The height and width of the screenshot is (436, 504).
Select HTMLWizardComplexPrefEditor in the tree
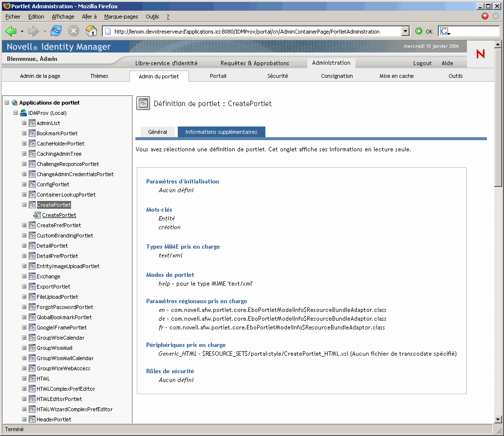75,409
